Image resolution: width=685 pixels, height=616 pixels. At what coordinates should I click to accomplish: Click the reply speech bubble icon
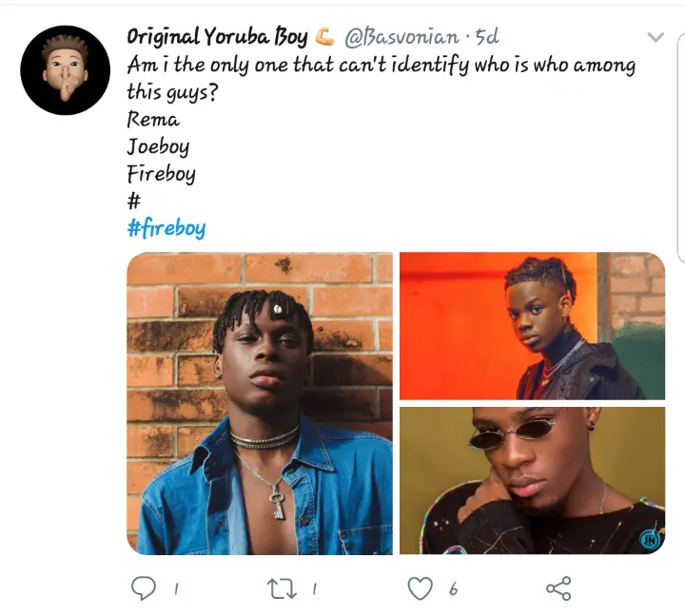[x=144, y=588]
